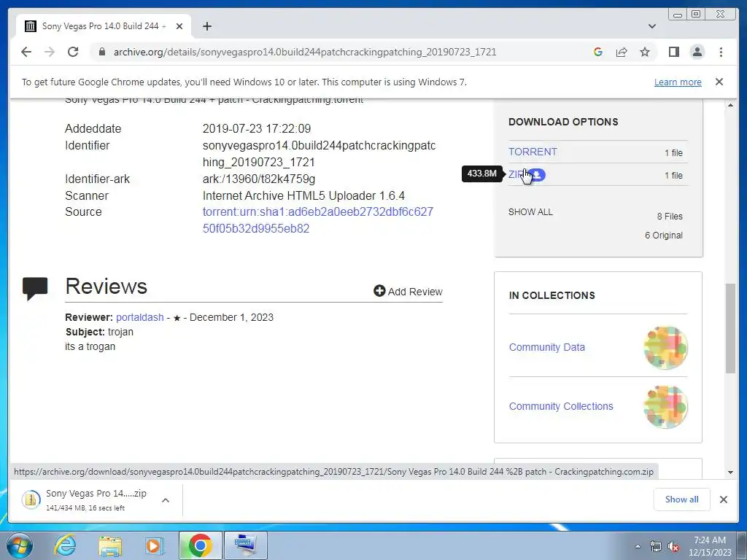The image size is (747, 560).
Task: Click the scrollbar up arrow
Action: pos(730,104)
